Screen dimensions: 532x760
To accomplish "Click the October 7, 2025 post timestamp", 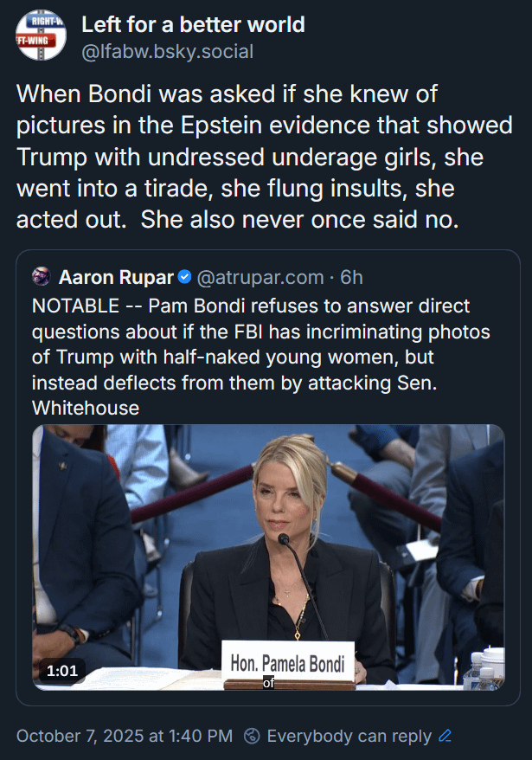I will pos(125,736).
